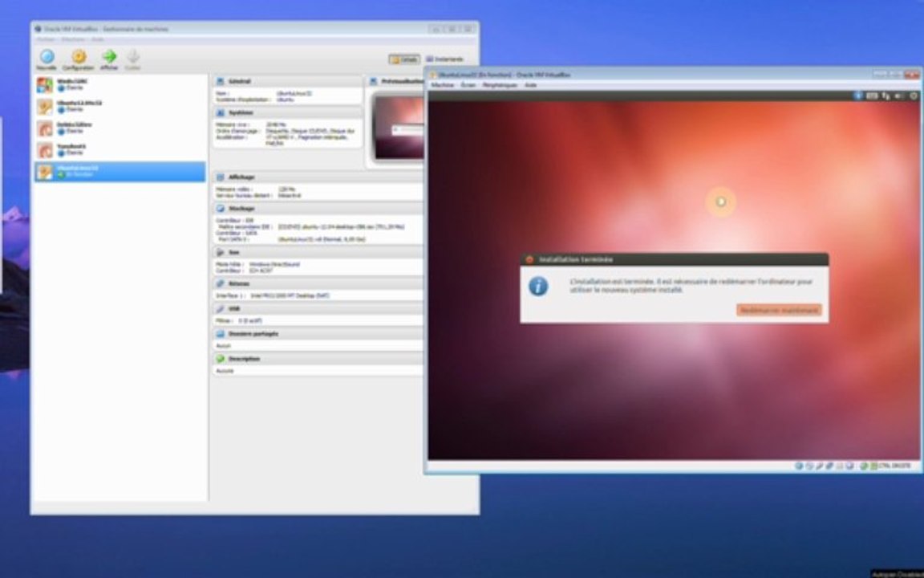The width and height of the screenshot is (924, 578).
Task: Open the Ubuntu network indicator
Action: click(x=885, y=96)
